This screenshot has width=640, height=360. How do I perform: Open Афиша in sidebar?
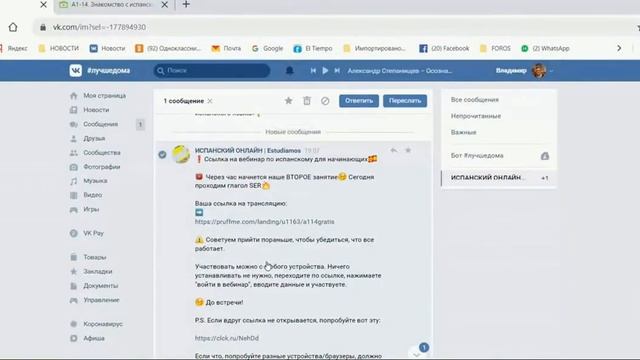tap(94, 338)
